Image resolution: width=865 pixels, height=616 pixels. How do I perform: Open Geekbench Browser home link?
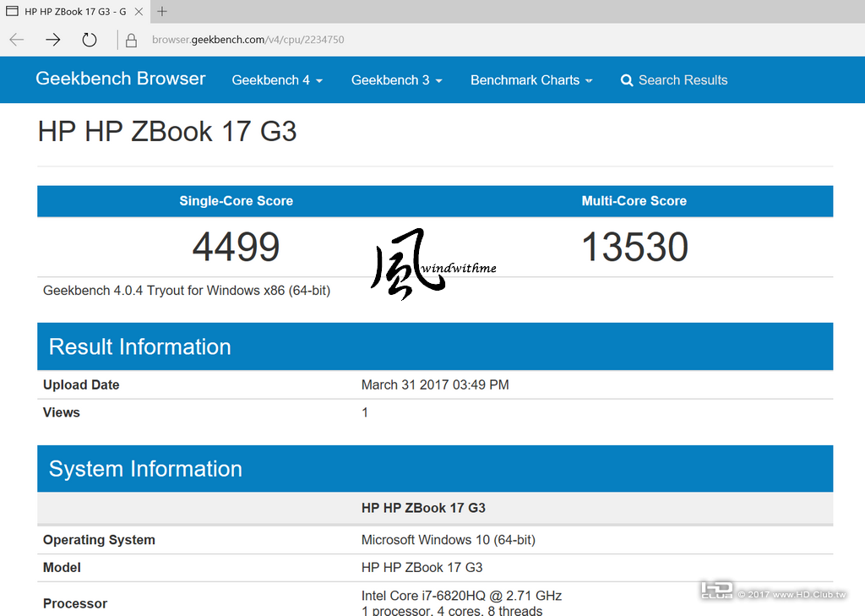pyautogui.click(x=120, y=79)
